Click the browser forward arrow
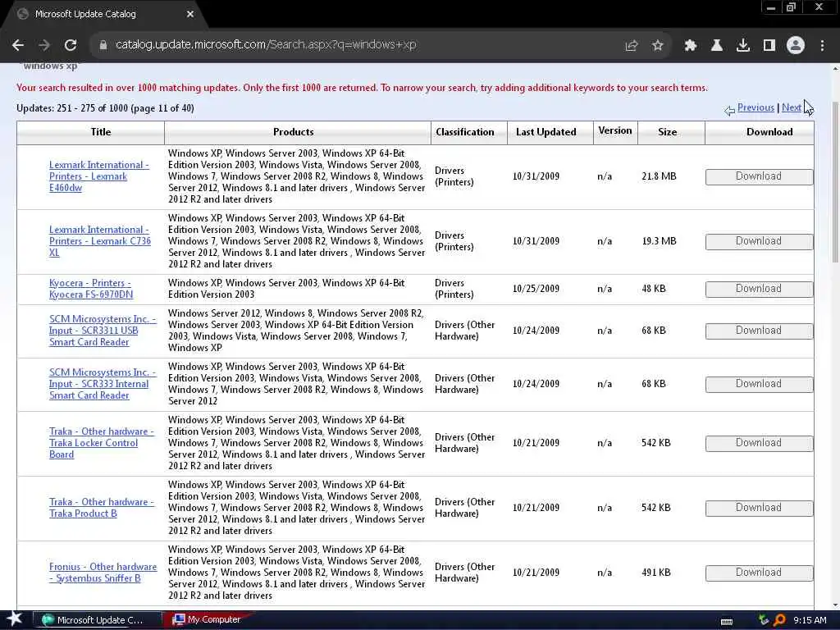The width and height of the screenshot is (840, 630). click(44, 45)
